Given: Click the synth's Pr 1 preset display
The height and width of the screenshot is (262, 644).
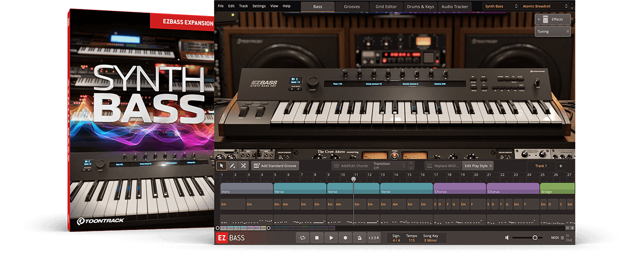Looking at the screenshot, I should pyautogui.click(x=297, y=82).
